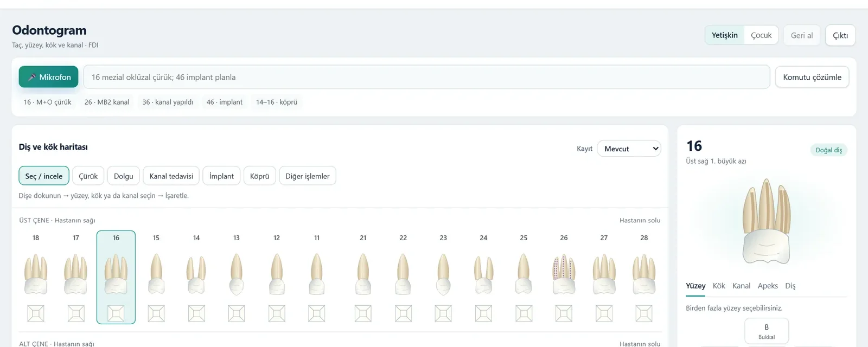The height and width of the screenshot is (347, 868).
Task: Insert the '16 · M+O çürük' example command
Action: tap(48, 102)
